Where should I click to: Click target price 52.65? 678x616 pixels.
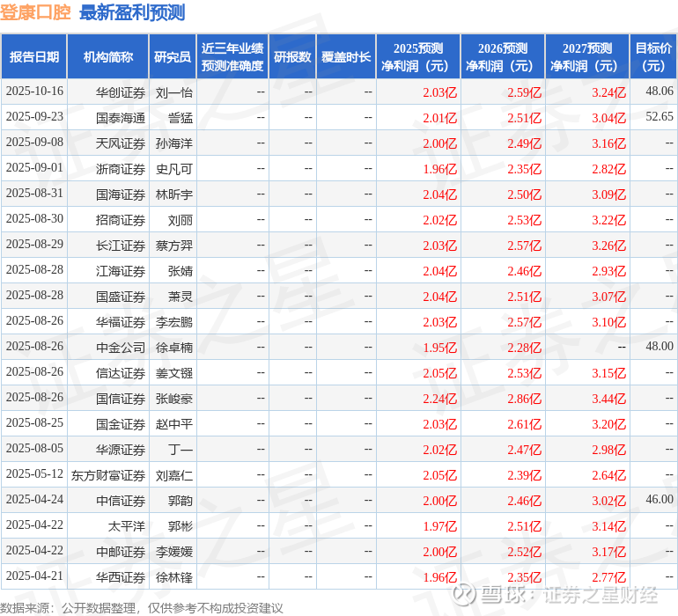[x=660, y=117]
